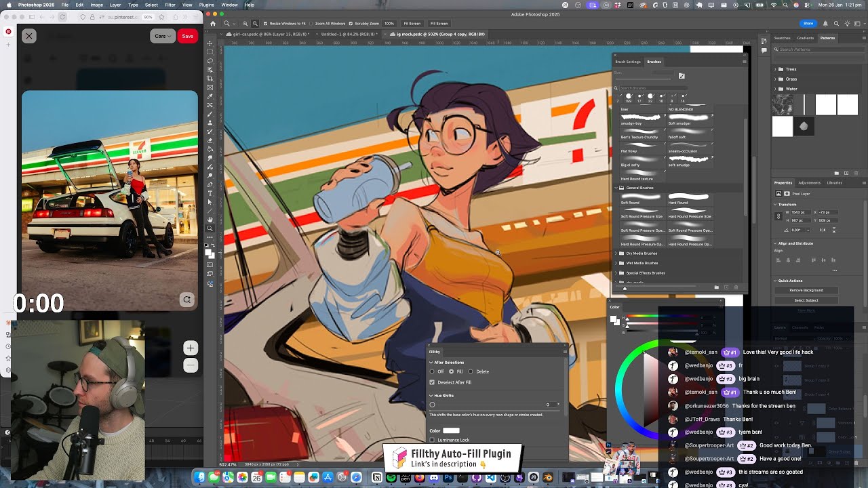Enable Zoom All Windows checkbox

tap(311, 23)
